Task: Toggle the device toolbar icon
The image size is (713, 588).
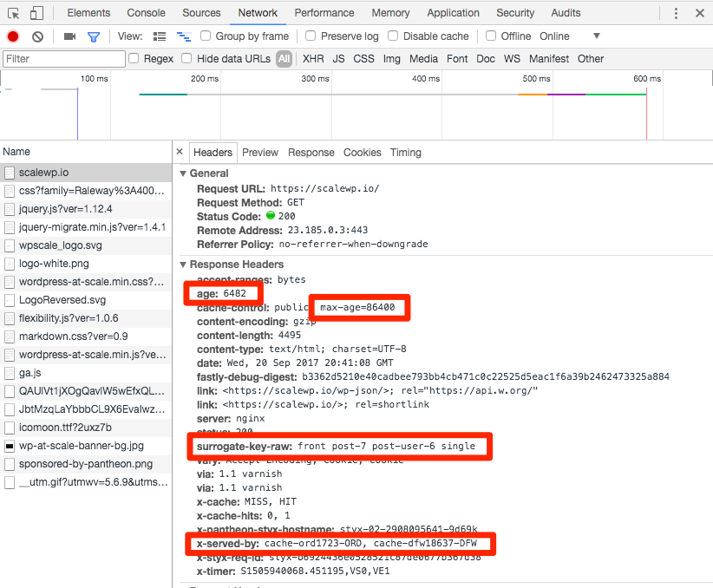Action: (x=35, y=12)
